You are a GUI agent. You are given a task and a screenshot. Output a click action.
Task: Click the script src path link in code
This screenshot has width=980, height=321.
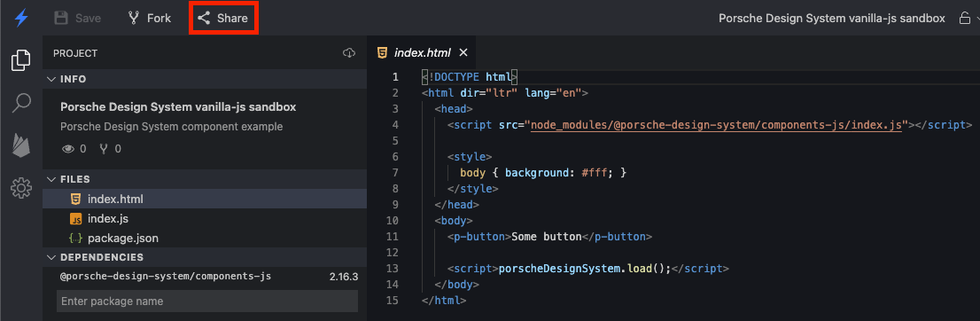pyautogui.click(x=716, y=124)
